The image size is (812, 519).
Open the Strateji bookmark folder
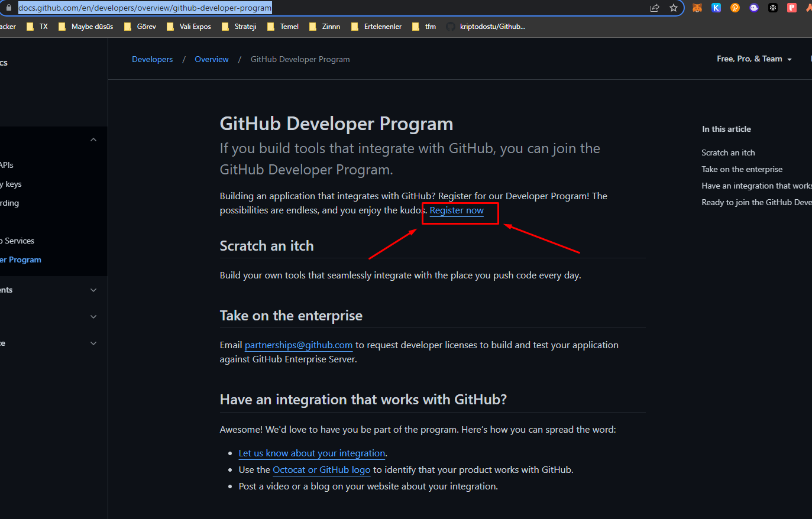[x=239, y=27]
